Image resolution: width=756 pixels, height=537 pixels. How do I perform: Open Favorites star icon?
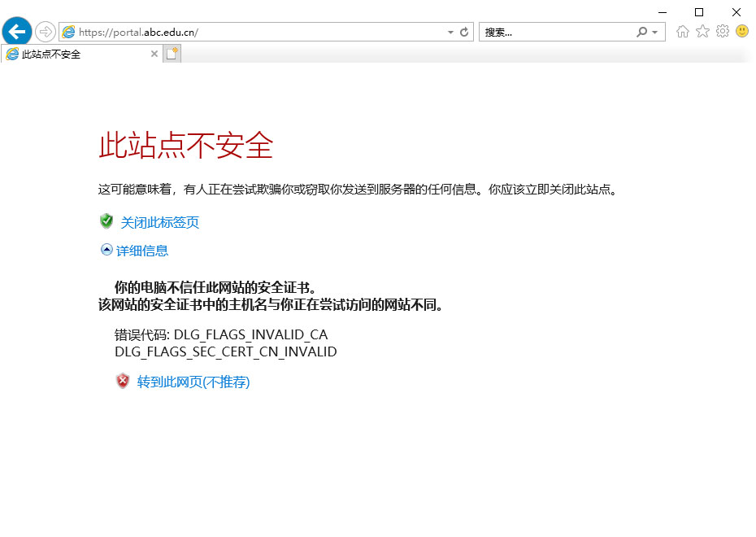point(702,32)
